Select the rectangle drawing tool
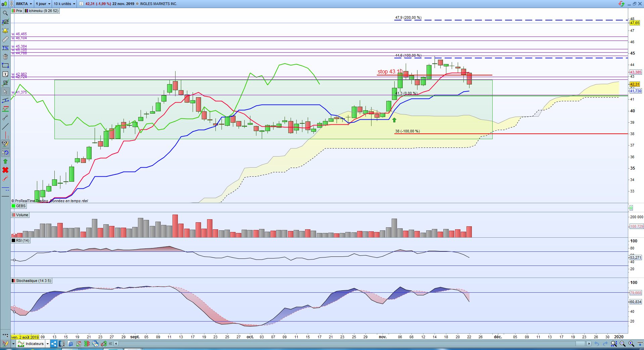The height and width of the screenshot is (350, 644). (5, 65)
